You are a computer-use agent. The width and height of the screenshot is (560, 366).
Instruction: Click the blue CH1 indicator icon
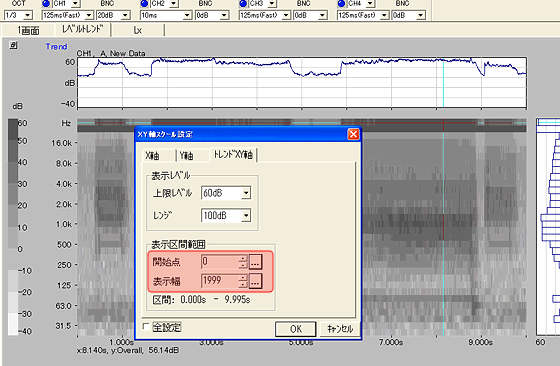(x=46, y=4)
